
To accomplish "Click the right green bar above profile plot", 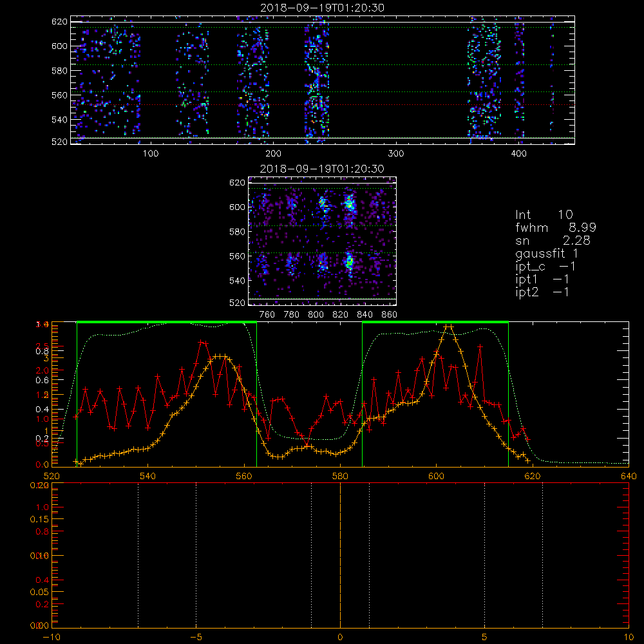I will click(x=435, y=322).
